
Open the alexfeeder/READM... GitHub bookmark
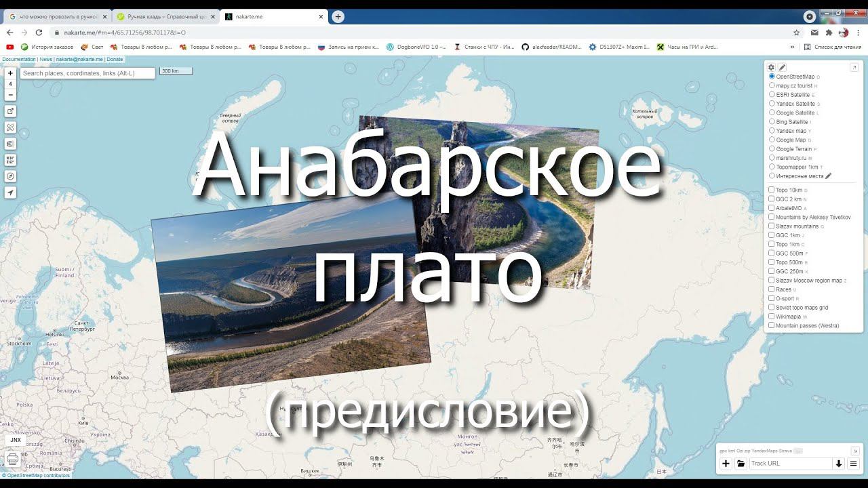coord(551,47)
